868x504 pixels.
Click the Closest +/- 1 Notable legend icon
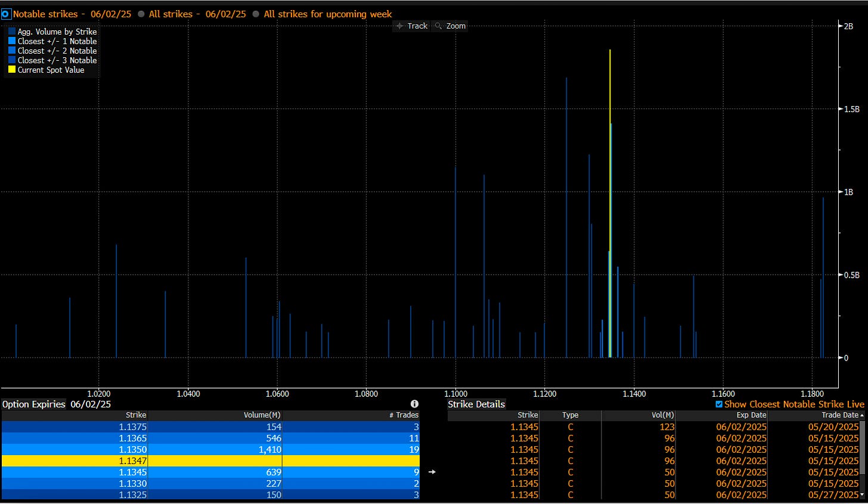pyautogui.click(x=12, y=41)
